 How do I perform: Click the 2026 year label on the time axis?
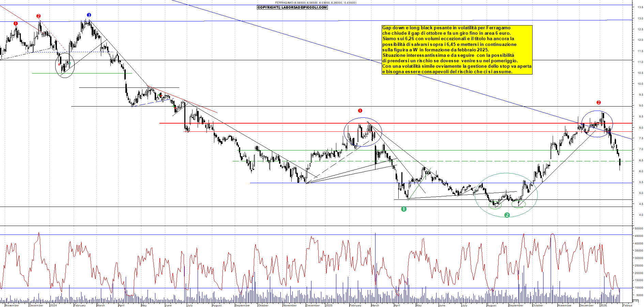(603, 305)
